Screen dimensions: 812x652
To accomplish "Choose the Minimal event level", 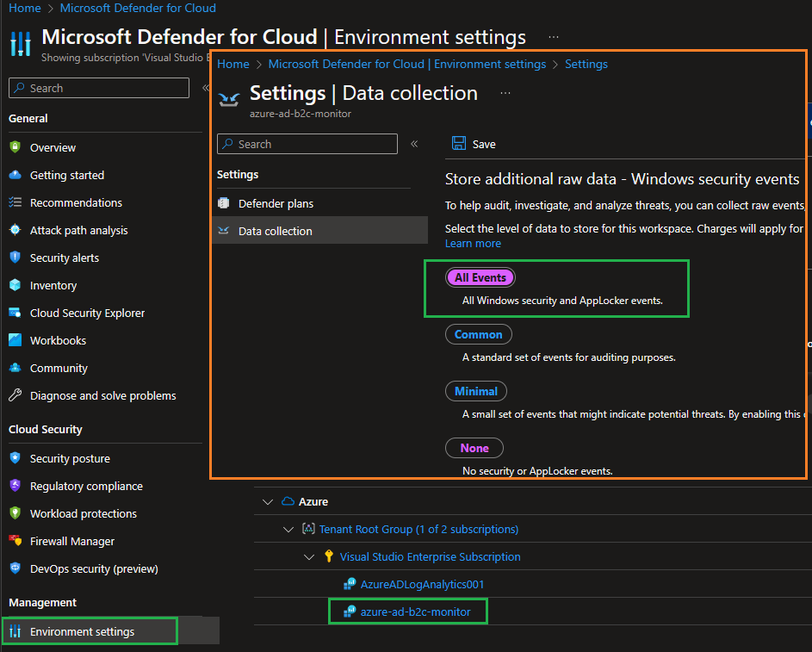I will (x=476, y=391).
